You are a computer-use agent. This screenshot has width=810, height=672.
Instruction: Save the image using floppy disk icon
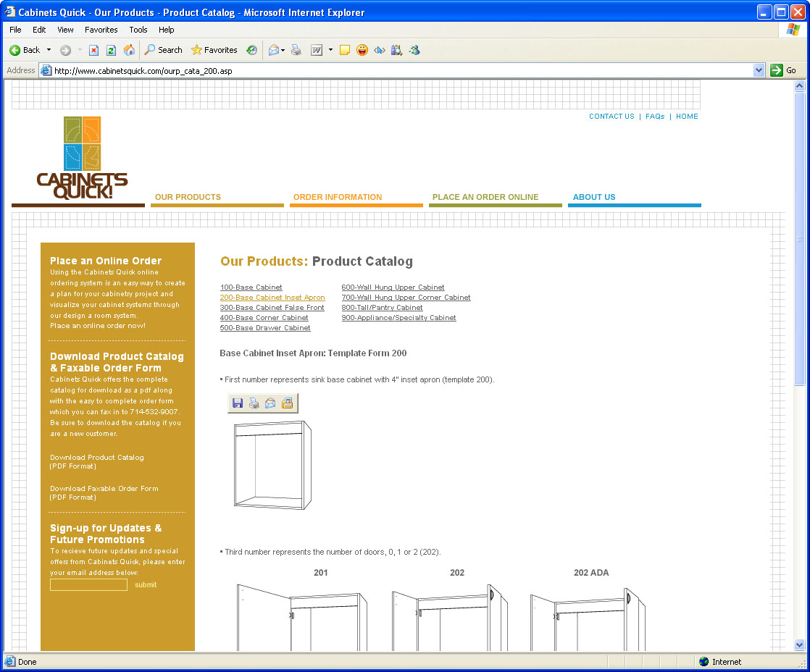coord(238,403)
